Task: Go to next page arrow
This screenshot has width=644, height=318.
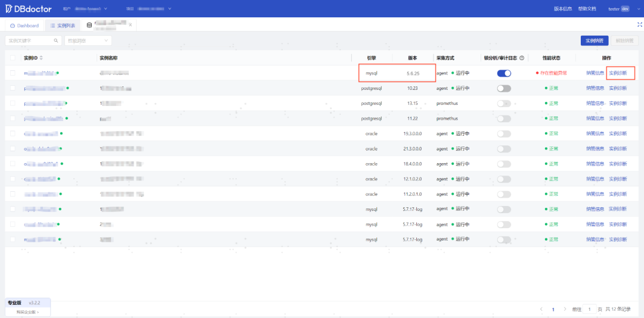Action: pos(565,309)
